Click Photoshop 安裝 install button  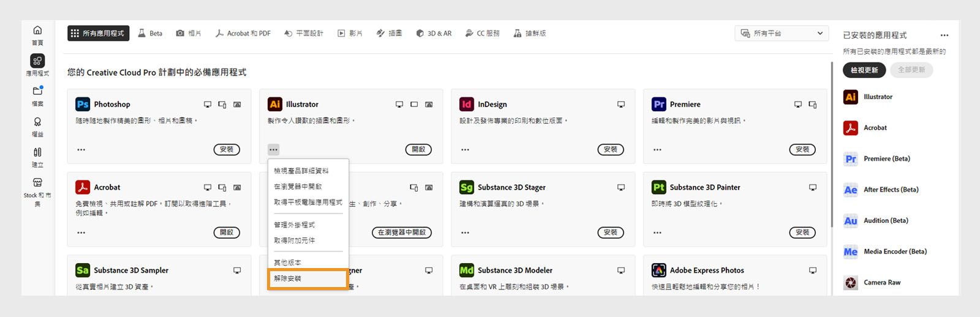coord(227,149)
